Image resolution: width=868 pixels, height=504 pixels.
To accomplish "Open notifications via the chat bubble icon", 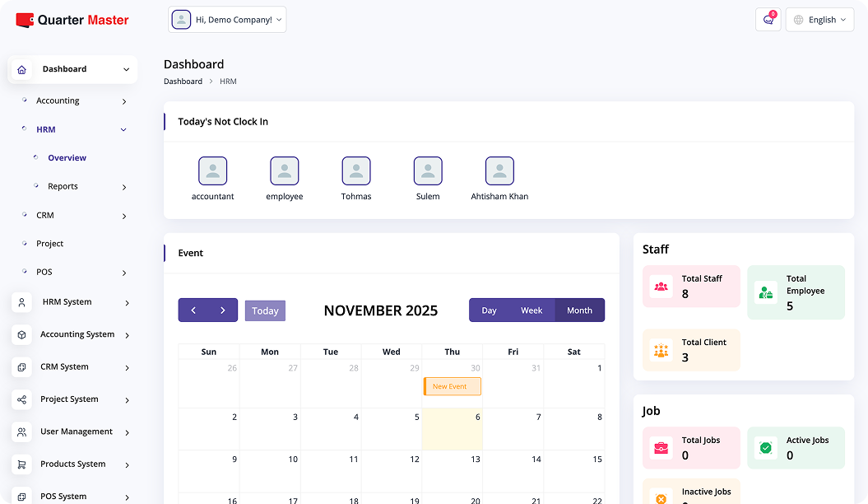I will click(x=768, y=19).
